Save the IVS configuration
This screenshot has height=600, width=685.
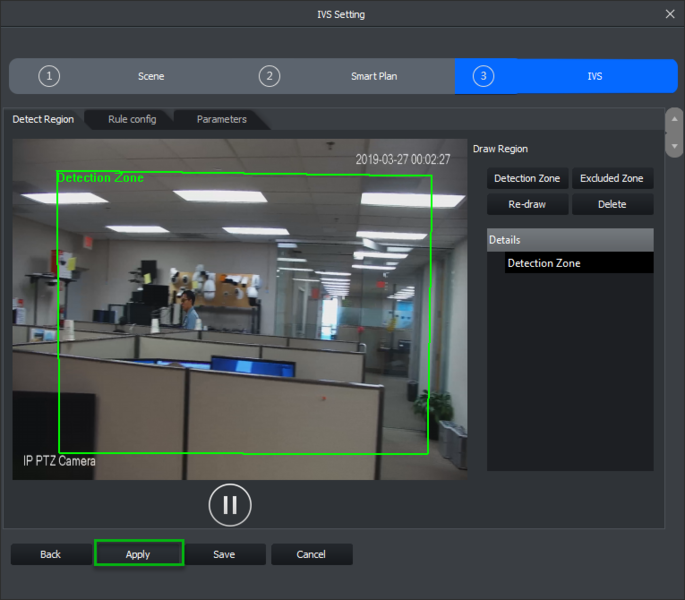pyautogui.click(x=224, y=554)
